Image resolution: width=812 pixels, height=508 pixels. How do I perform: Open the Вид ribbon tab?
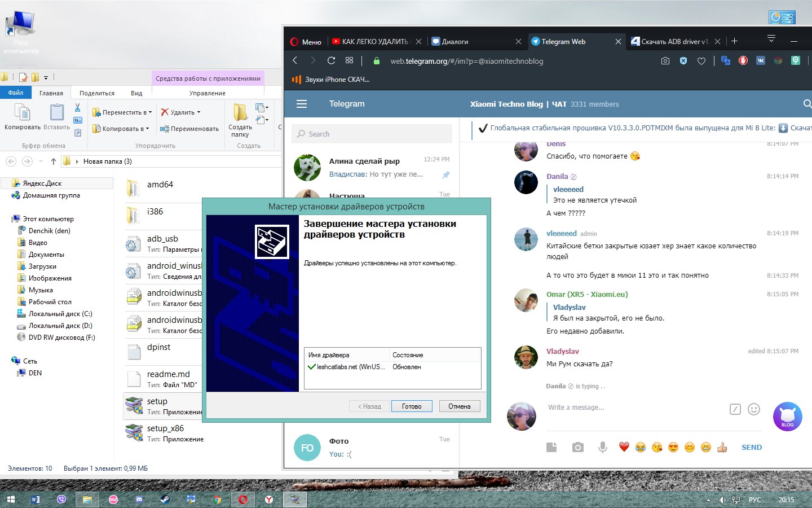(136, 93)
